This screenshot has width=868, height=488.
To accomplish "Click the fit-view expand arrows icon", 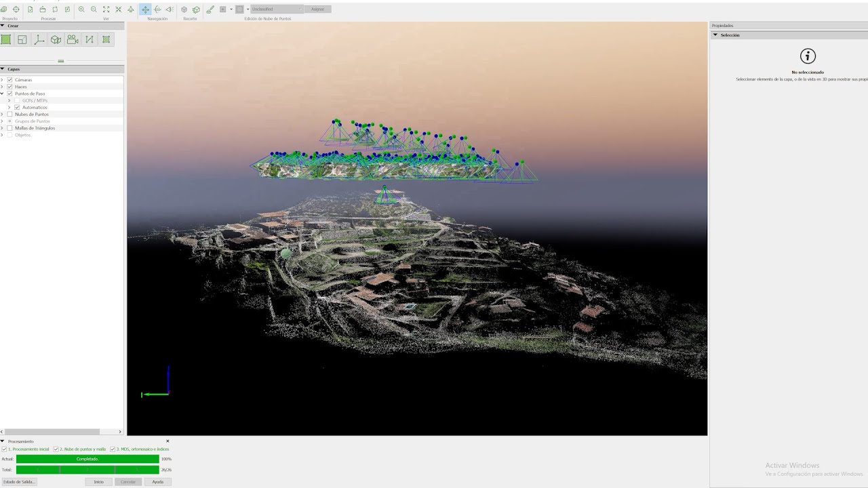I will 106,9.
